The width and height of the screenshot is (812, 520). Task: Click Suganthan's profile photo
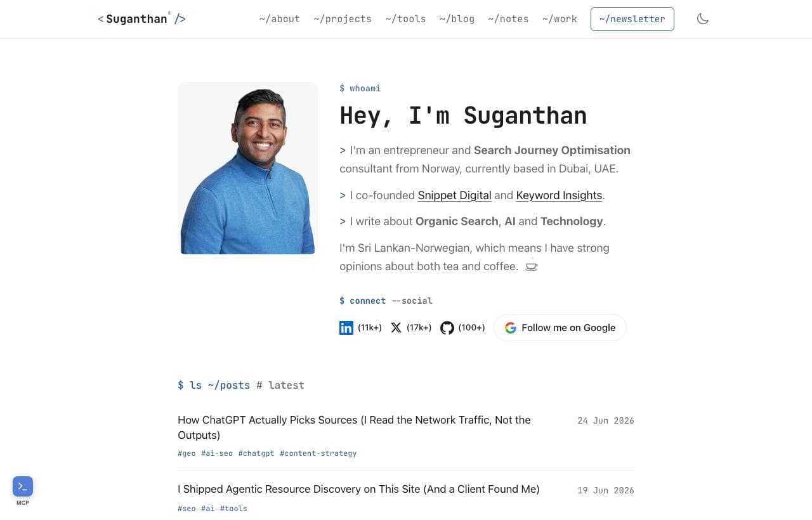[x=247, y=168]
